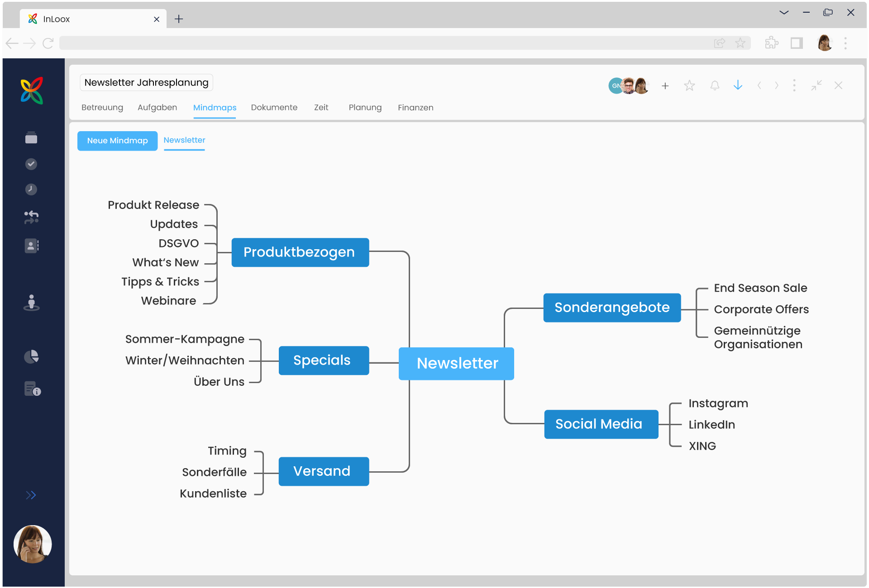Go to previous project chevron
This screenshot has width=869, height=588.
pos(759,85)
